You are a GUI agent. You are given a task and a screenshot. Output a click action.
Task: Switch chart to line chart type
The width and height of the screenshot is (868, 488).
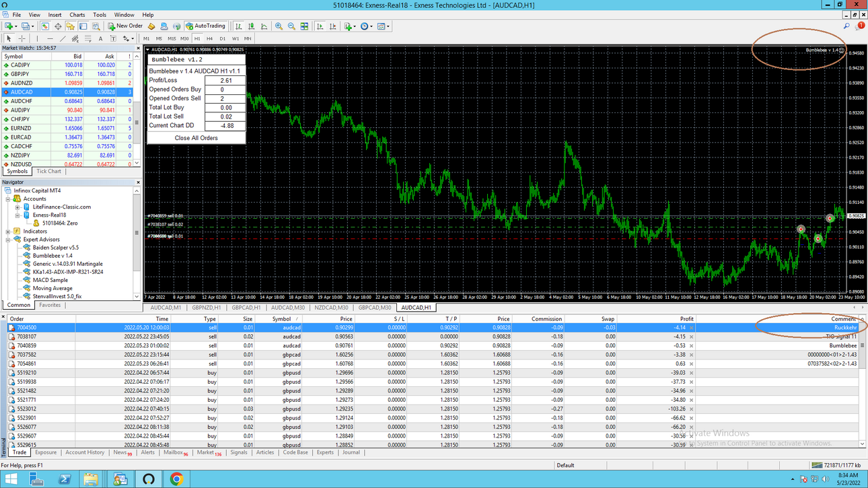[x=264, y=26]
